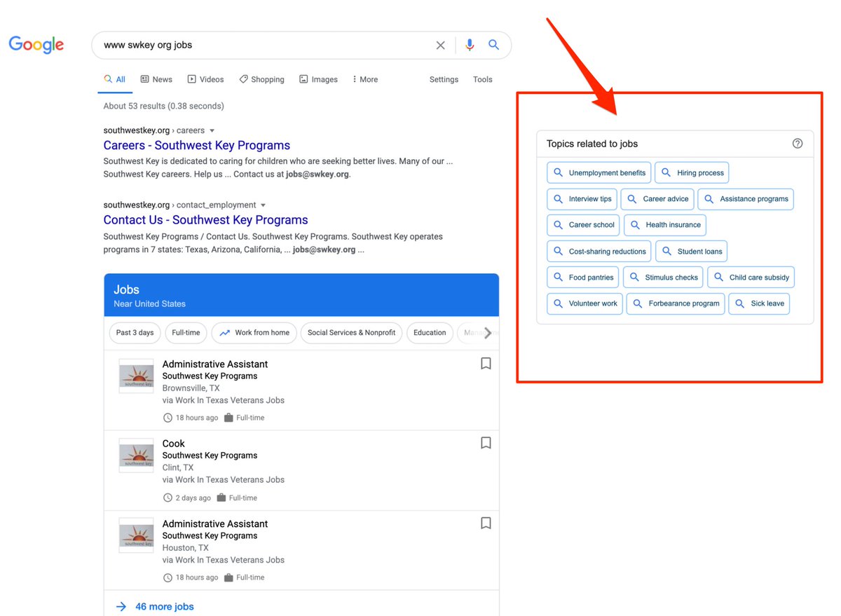Click 'Brownsville, TX' location text
This screenshot has height=616, width=841.
[x=191, y=388]
